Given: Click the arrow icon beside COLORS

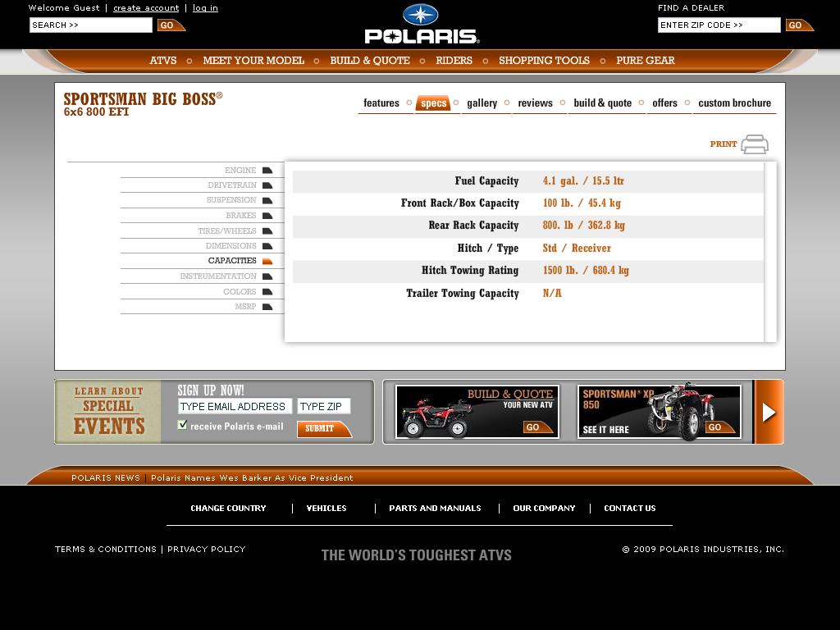Looking at the screenshot, I should point(267,291).
